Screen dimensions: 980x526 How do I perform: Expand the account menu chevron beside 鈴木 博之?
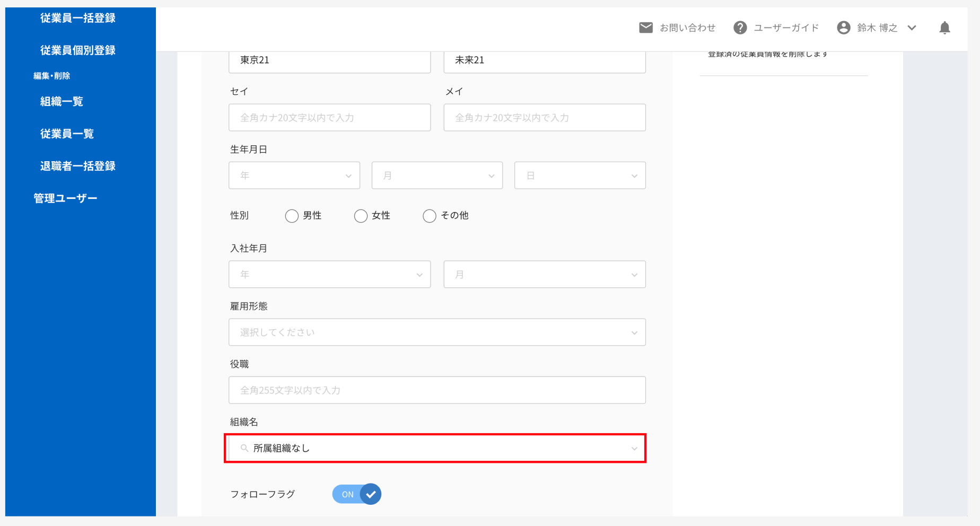point(912,28)
